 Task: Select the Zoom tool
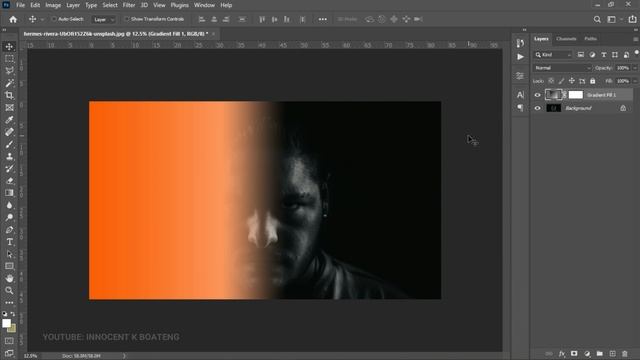(x=9, y=291)
